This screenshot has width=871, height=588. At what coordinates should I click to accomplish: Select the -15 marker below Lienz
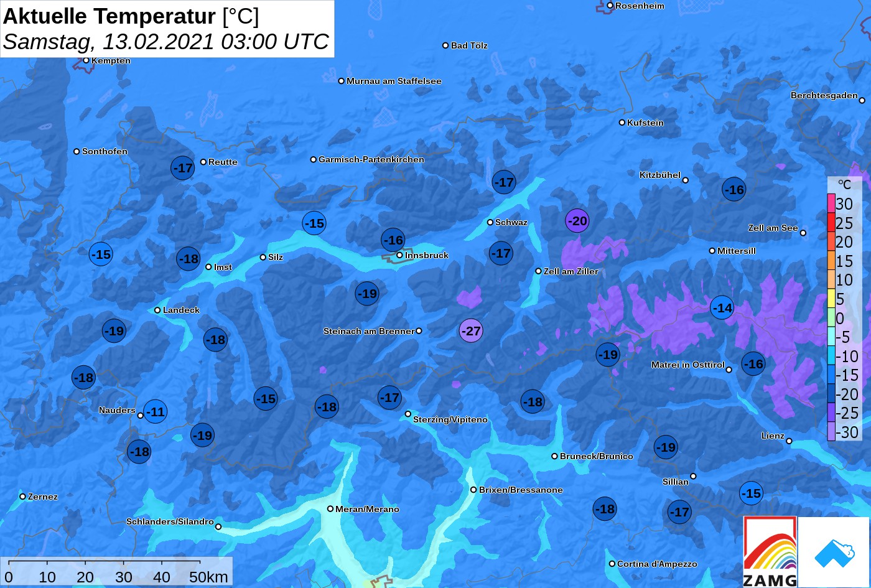coord(752,493)
